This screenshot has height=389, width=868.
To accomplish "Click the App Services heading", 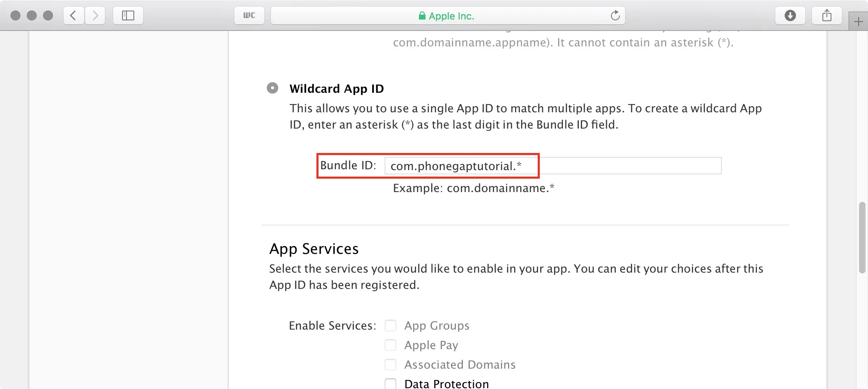I will (x=314, y=249).
